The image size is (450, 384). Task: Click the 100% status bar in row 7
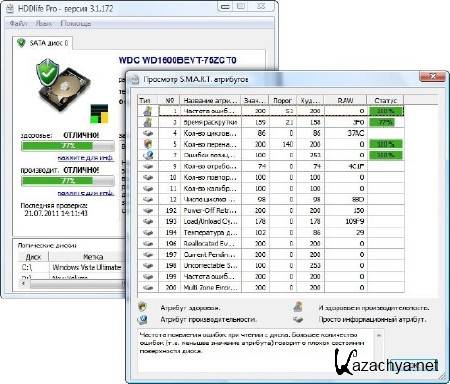(386, 155)
